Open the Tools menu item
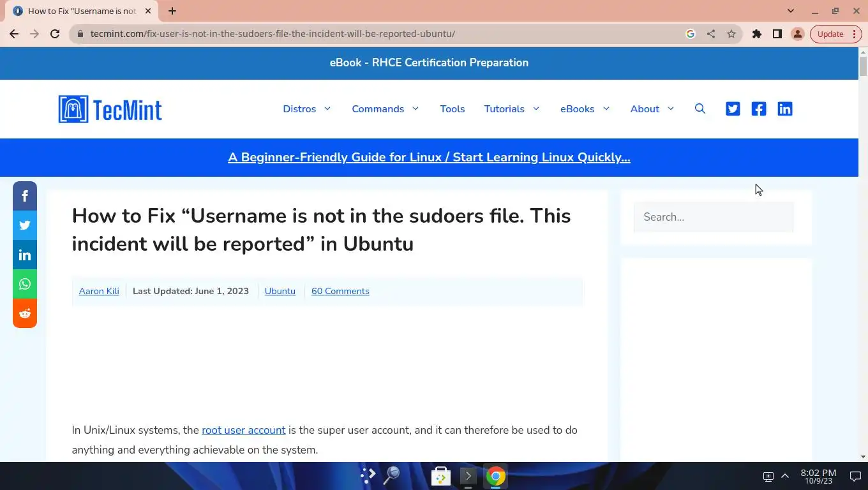 tap(453, 109)
